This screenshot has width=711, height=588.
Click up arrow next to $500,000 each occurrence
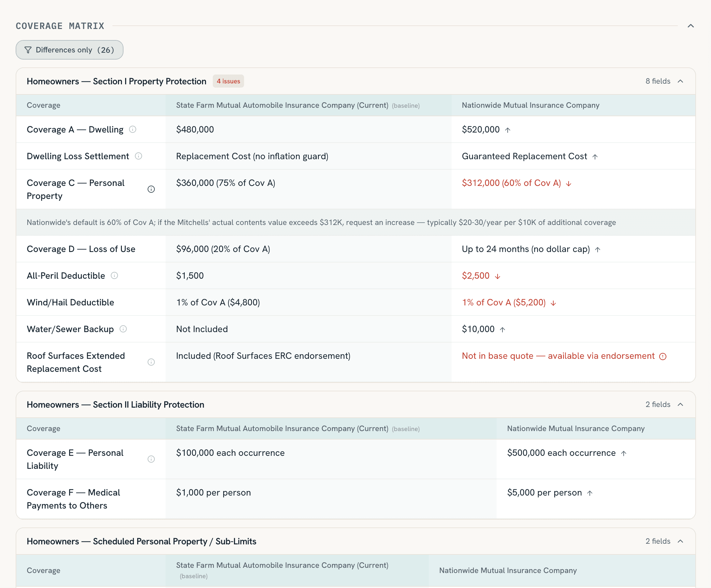[x=624, y=453]
